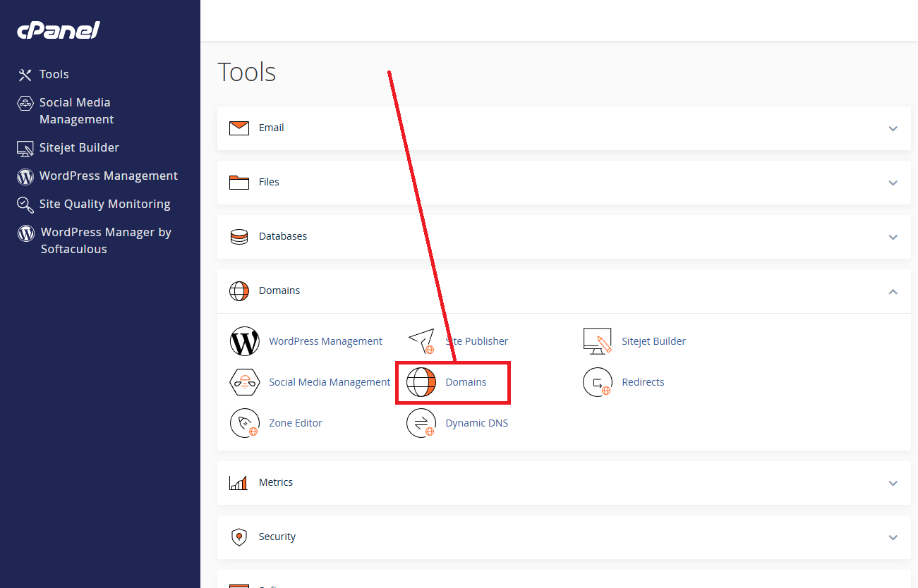The image size is (918, 588).
Task: Click Site Publisher paper plane icon
Action: coord(421,341)
